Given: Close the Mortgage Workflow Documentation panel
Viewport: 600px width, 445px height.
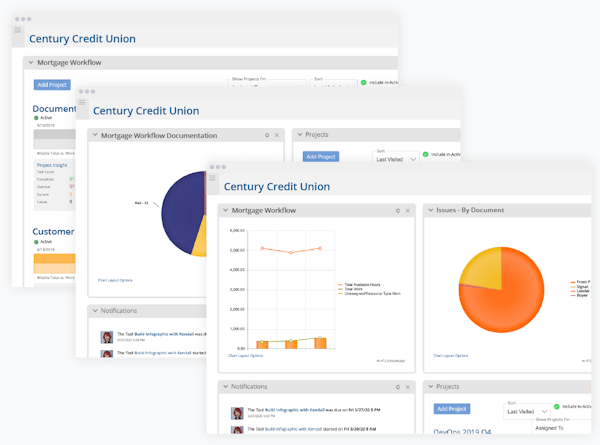Looking at the screenshot, I should pos(277,135).
